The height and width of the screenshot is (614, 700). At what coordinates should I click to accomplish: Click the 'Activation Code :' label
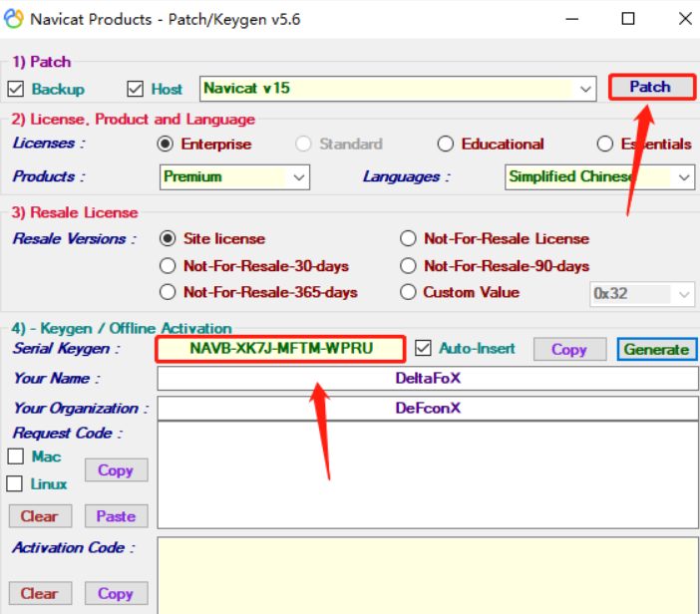coord(74,547)
